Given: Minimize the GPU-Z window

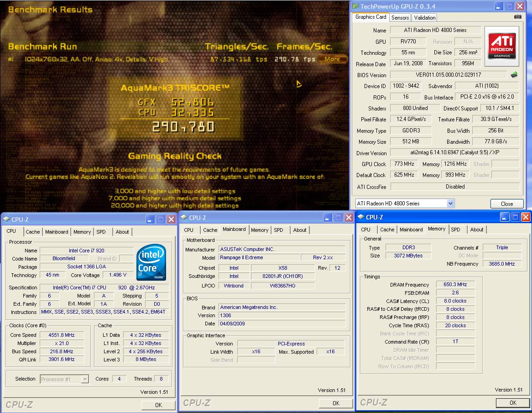Looking at the screenshot, I should coord(498,6).
